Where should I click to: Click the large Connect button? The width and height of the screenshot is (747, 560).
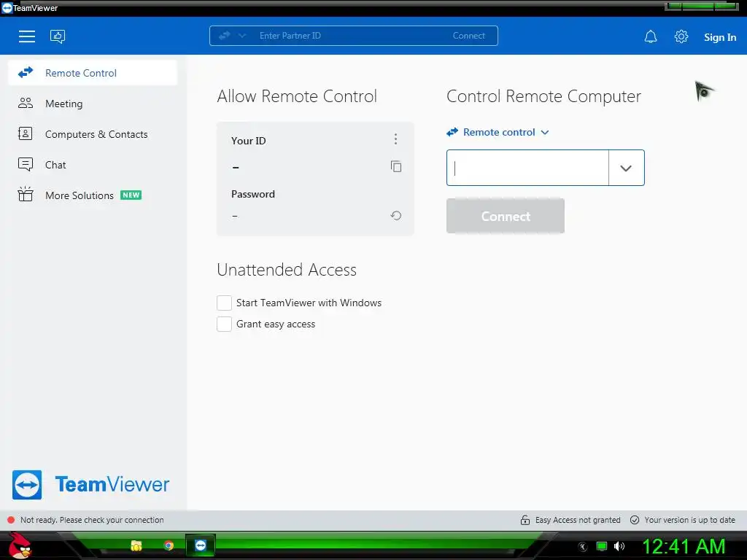pyautogui.click(x=506, y=216)
